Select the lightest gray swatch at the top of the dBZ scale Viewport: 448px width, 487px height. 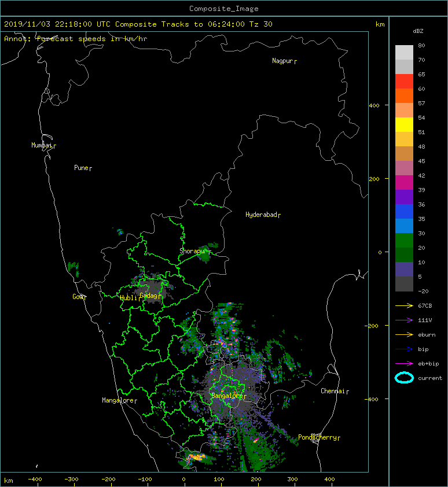[x=404, y=52]
